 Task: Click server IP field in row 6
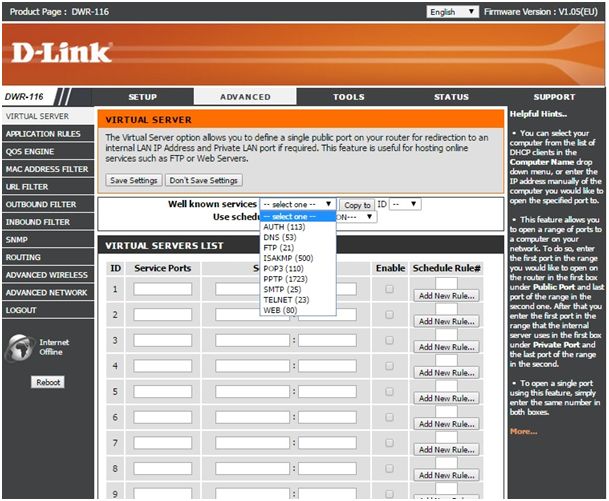pyautogui.click(x=252, y=417)
